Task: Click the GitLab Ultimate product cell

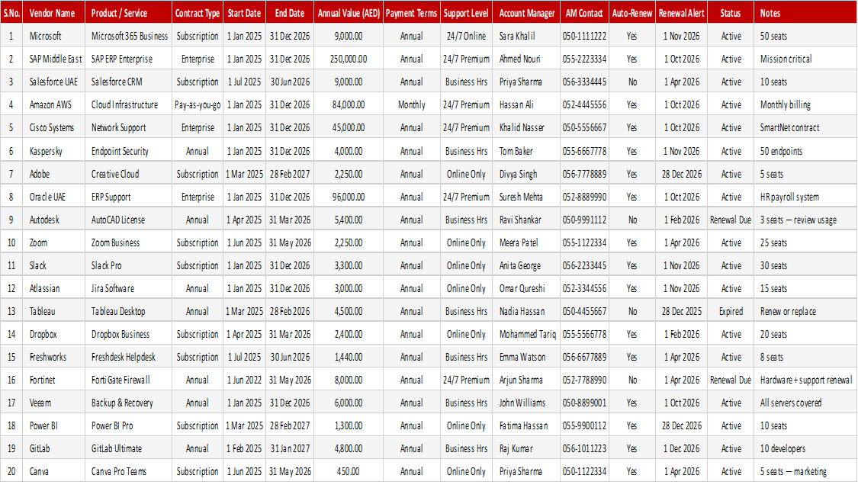Action: (128, 449)
